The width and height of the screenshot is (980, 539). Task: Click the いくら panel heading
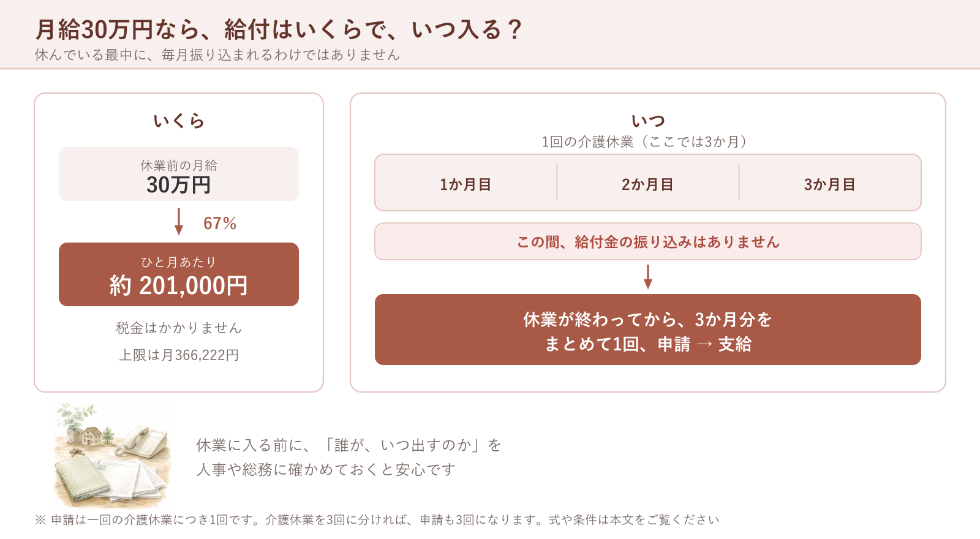pos(179,121)
